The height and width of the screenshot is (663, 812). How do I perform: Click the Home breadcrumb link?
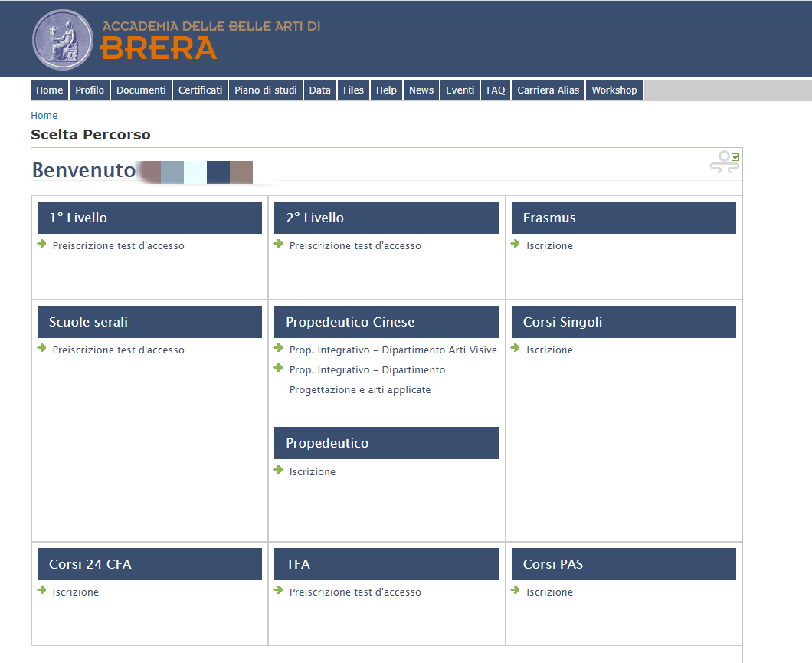(x=44, y=116)
